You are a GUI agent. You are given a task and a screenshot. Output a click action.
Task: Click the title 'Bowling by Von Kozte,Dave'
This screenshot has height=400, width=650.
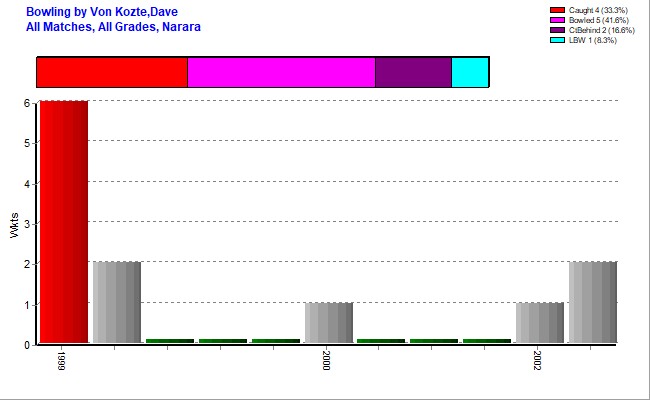click(102, 12)
